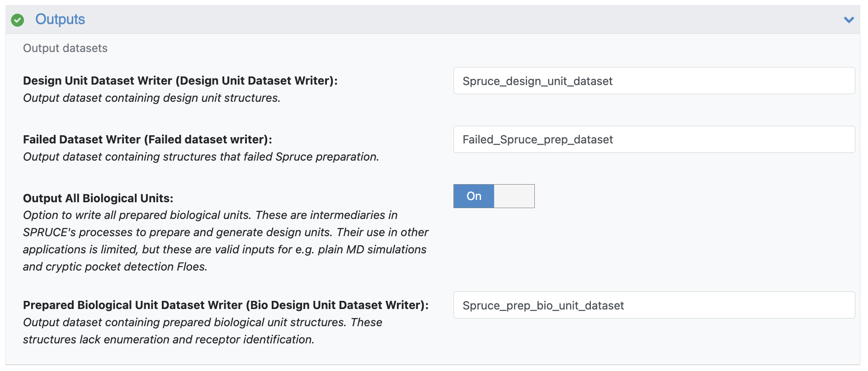868x371 pixels.
Task: Click the failed Spruce preparation description text
Action: tap(201, 157)
